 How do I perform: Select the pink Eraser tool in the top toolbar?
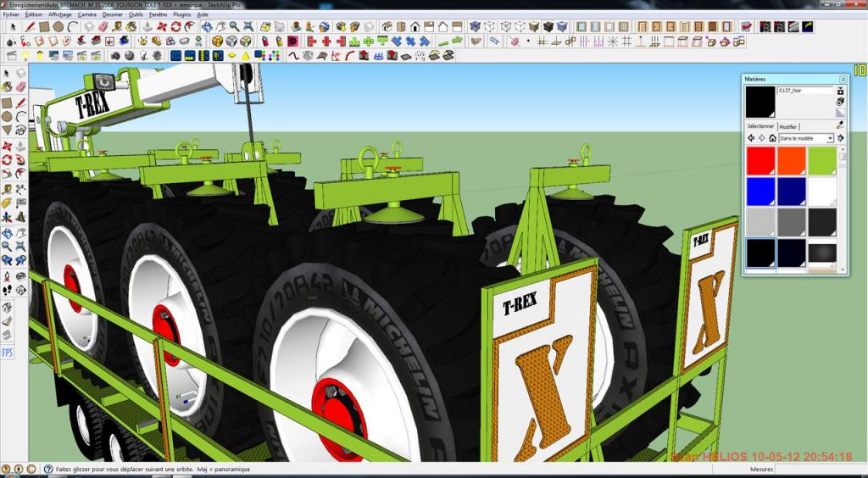(103, 26)
